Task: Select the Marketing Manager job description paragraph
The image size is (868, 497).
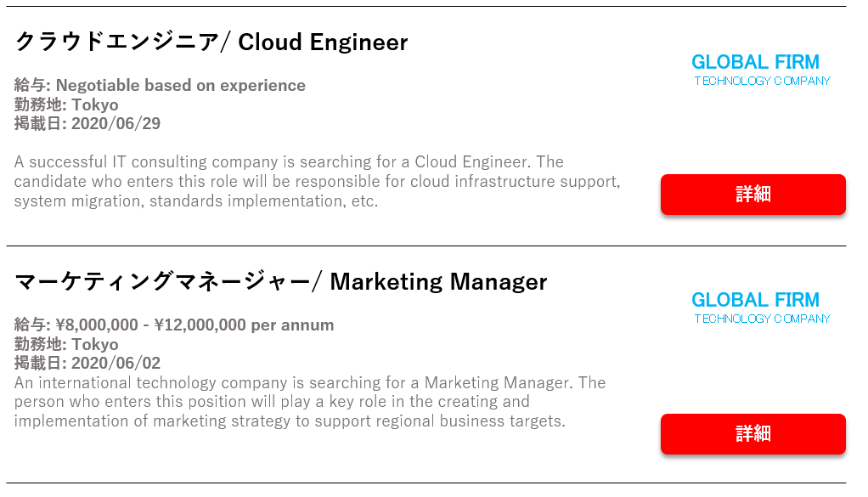Action: pyautogui.click(x=310, y=402)
